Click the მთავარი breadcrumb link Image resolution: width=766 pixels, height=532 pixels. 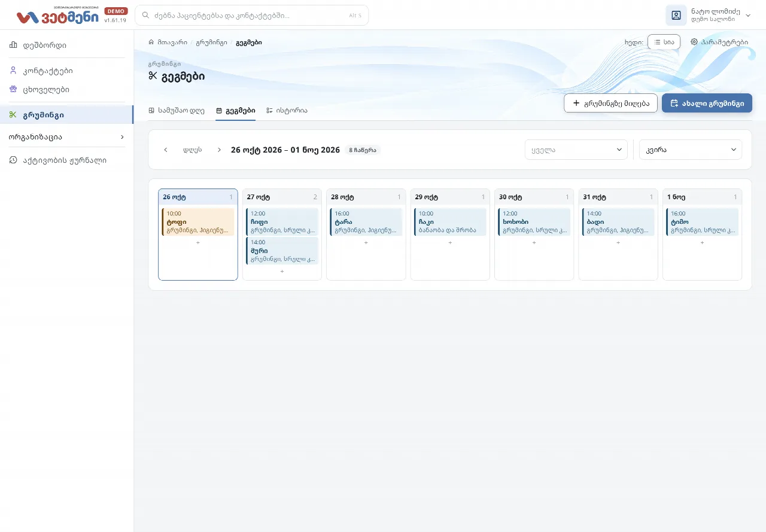click(x=172, y=42)
